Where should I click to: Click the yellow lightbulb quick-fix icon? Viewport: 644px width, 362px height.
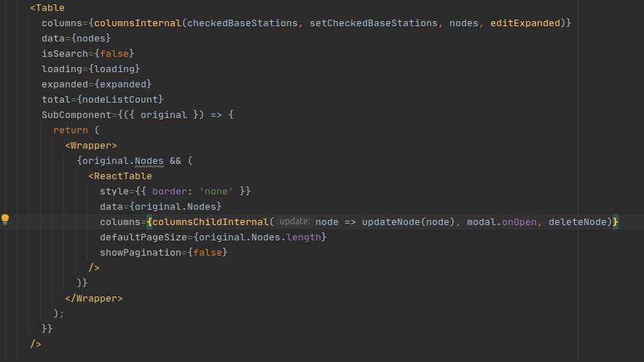pyautogui.click(x=5, y=219)
